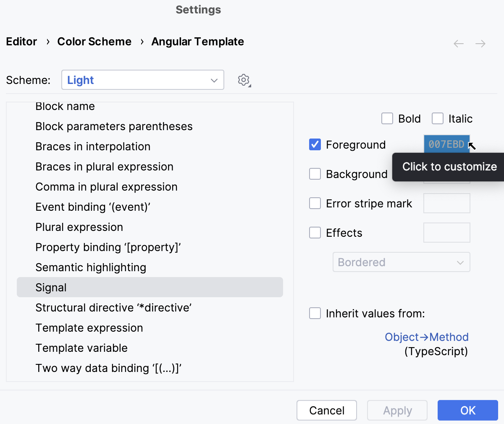This screenshot has width=504, height=424.
Task: Uncheck the Foreground checkbox
Action: click(x=315, y=144)
